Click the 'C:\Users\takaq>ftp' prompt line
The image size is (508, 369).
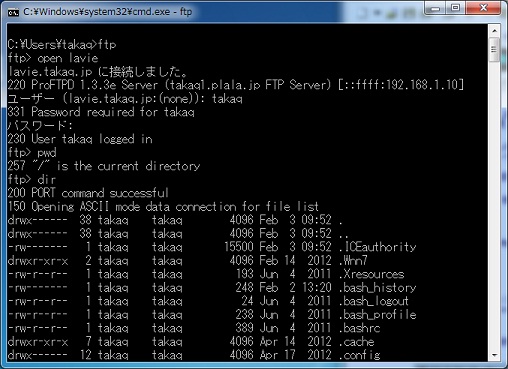62,45
